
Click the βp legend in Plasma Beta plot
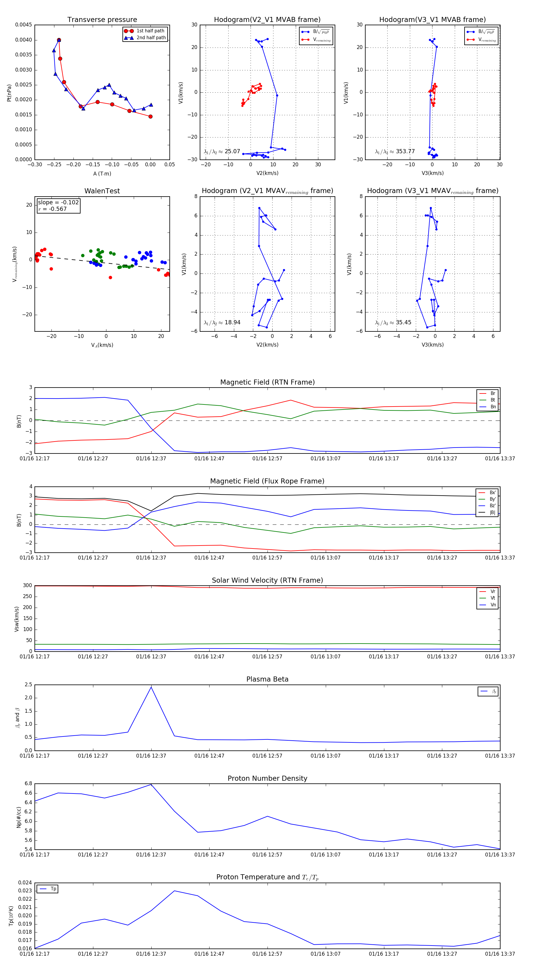pyautogui.click(x=488, y=691)
